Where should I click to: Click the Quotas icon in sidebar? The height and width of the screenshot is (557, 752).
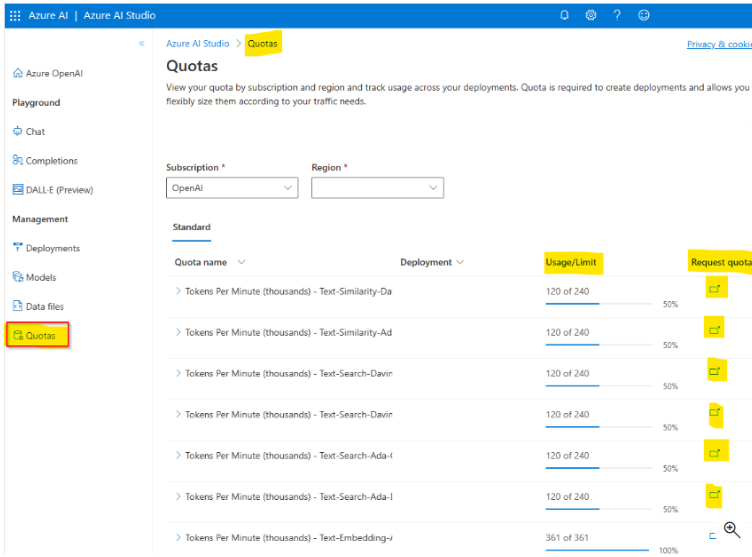(18, 335)
